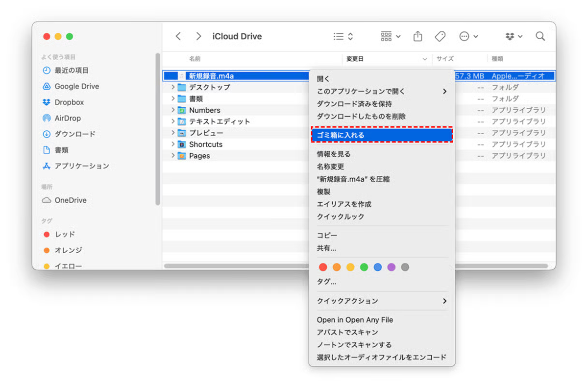The height and width of the screenshot is (382, 588).
Task: Open クイックアクション submenu
Action: point(382,301)
